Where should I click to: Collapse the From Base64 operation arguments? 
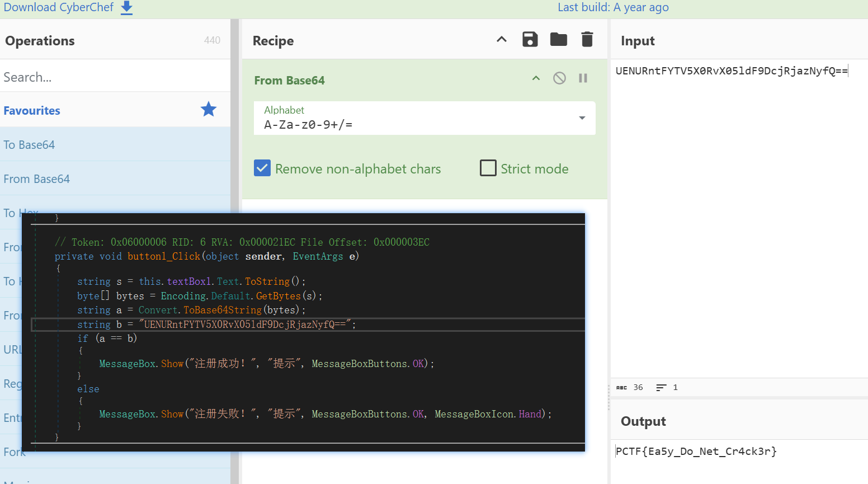pyautogui.click(x=536, y=78)
